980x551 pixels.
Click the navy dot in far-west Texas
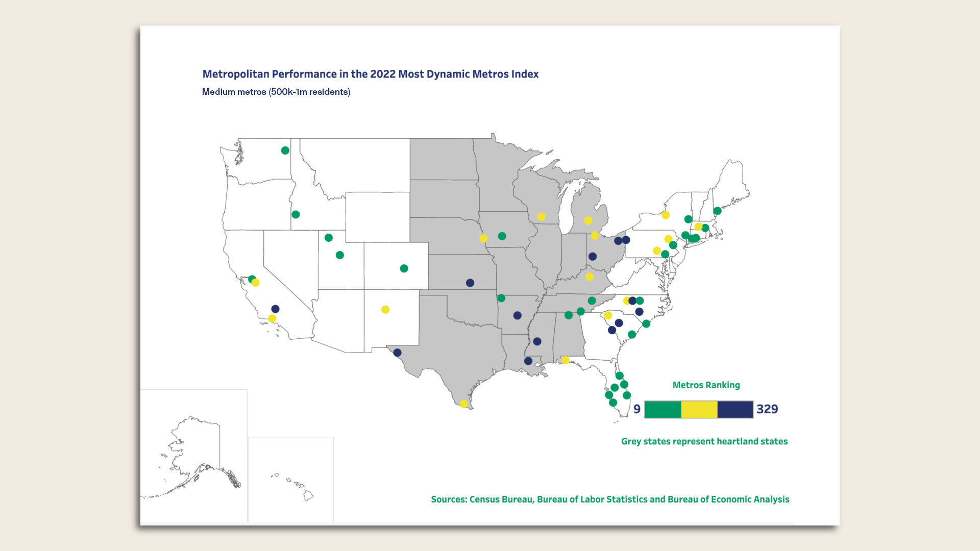coord(397,353)
